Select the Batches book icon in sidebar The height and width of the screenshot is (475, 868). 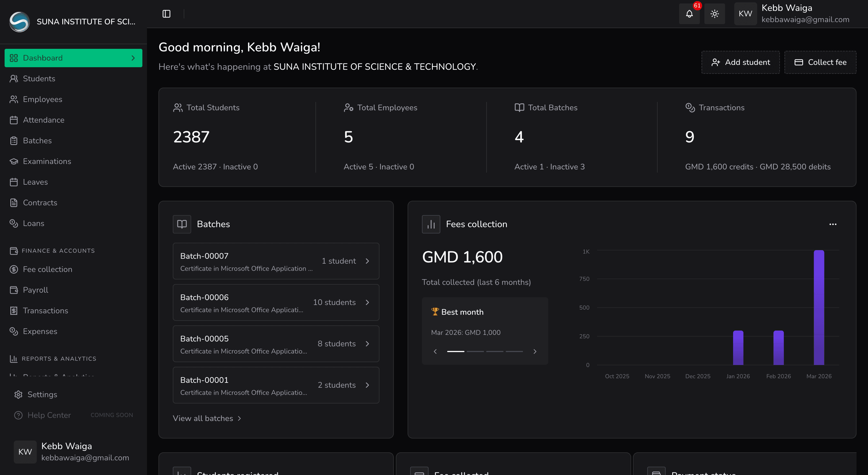pos(14,141)
